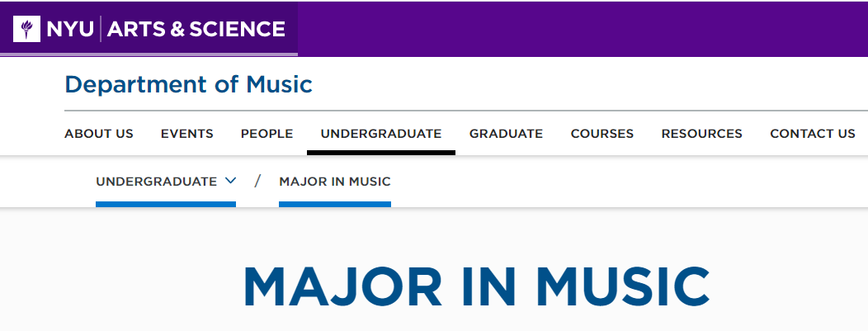The width and height of the screenshot is (868, 331).
Task: Select Contact Us in the navigation
Action: click(812, 134)
